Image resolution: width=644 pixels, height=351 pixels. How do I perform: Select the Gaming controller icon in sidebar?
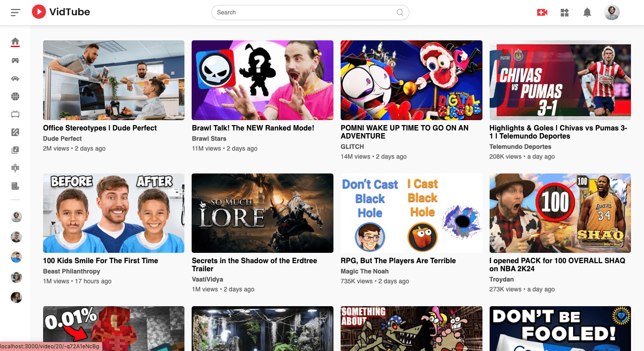click(15, 61)
